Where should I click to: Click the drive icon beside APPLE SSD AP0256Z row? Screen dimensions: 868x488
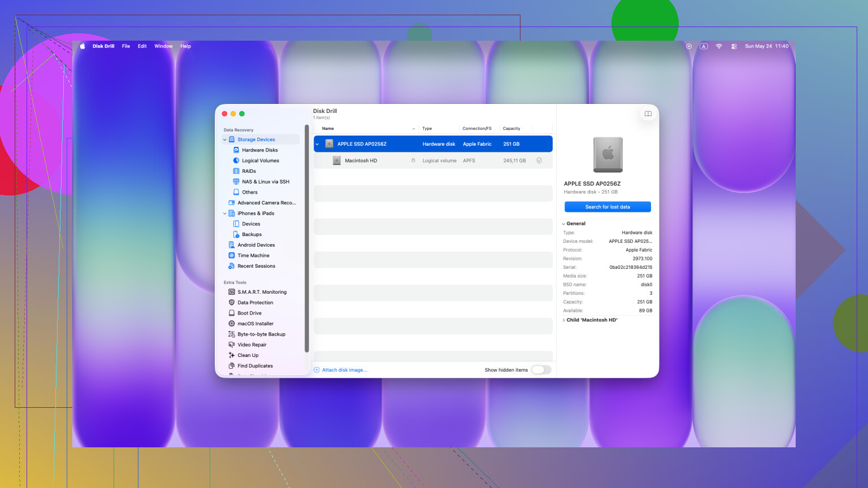coord(329,144)
